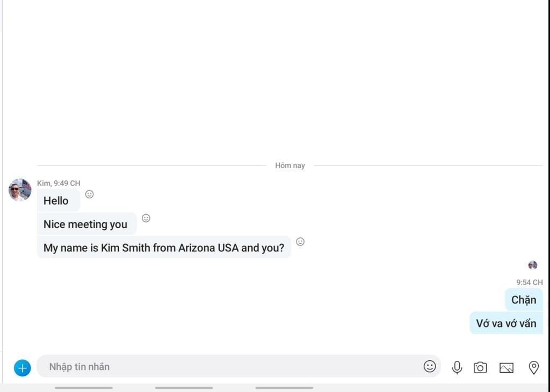Tap the microphone voice message icon
Image resolution: width=550 pixels, height=392 pixels.
pos(457,367)
